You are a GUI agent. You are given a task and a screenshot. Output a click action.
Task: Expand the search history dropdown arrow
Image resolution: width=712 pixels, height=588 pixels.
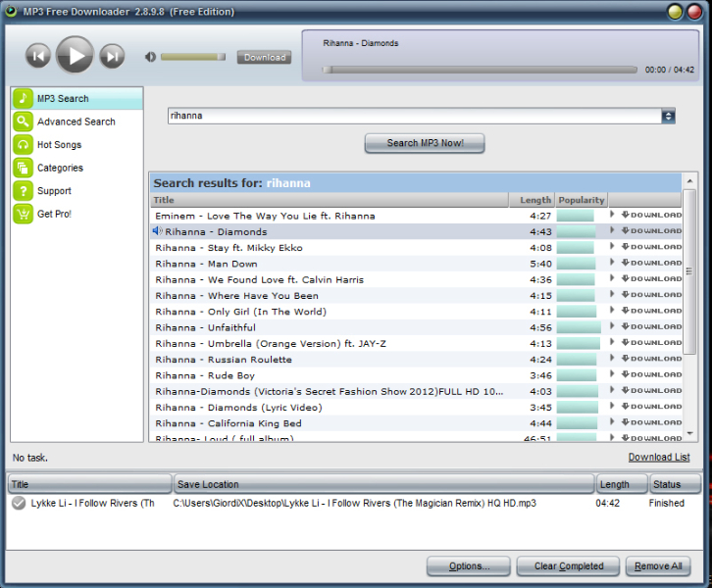[x=668, y=116]
